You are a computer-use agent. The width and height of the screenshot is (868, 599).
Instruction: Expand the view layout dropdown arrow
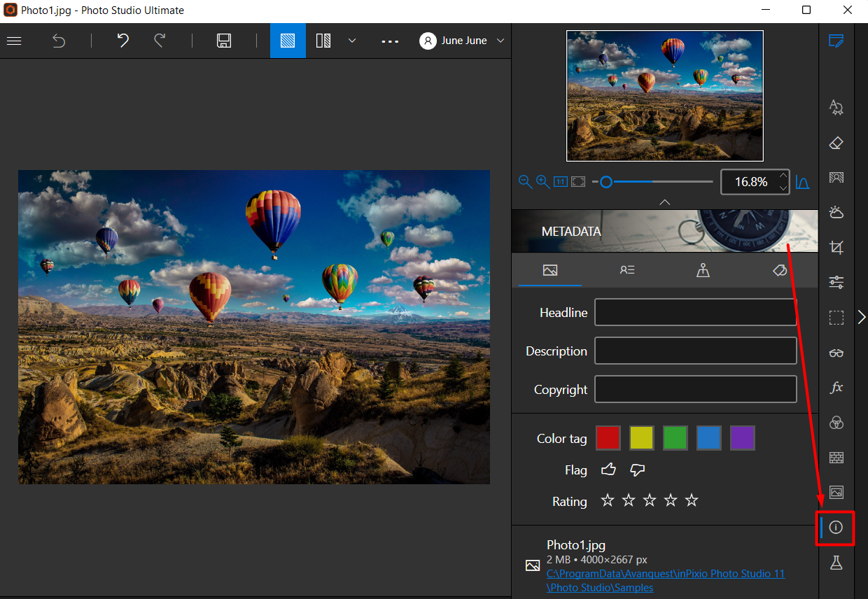352,41
